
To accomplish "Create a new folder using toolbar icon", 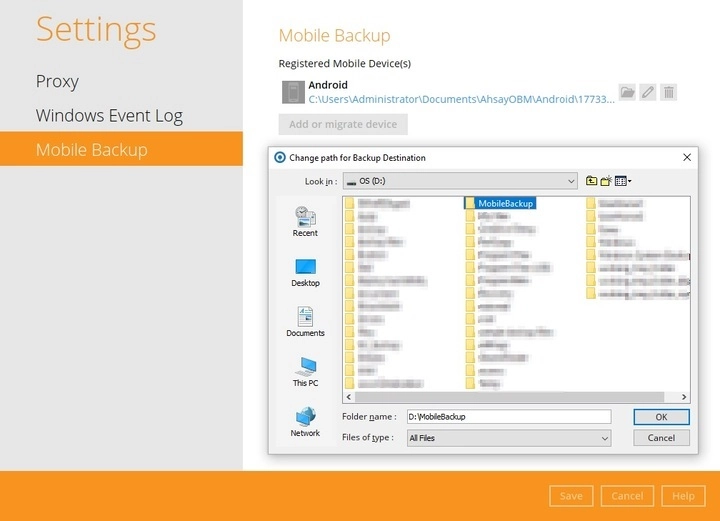I will coord(606,181).
